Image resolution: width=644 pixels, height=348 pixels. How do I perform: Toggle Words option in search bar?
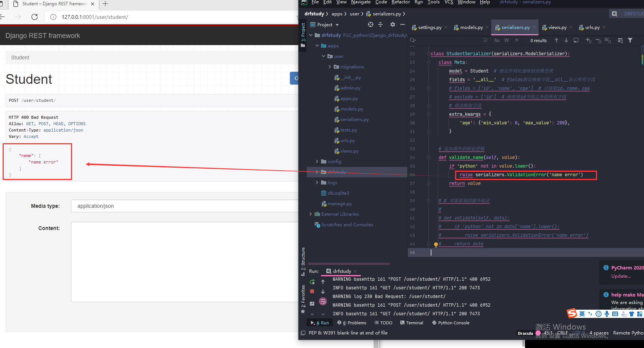pos(507,40)
